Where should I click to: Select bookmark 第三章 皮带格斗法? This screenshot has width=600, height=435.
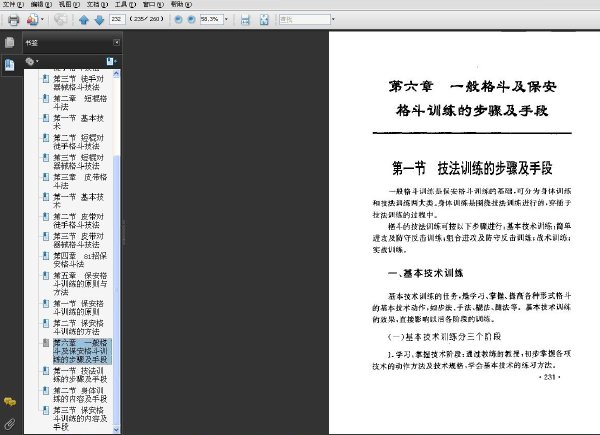coord(80,181)
